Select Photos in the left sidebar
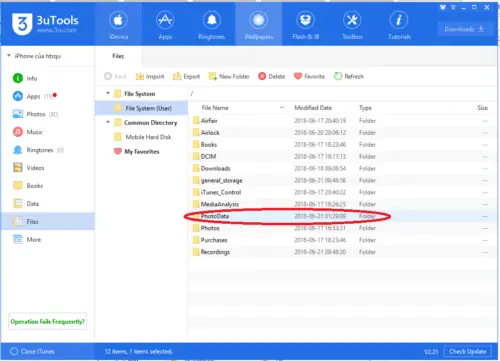Image resolution: width=500 pixels, height=361 pixels. [35, 114]
